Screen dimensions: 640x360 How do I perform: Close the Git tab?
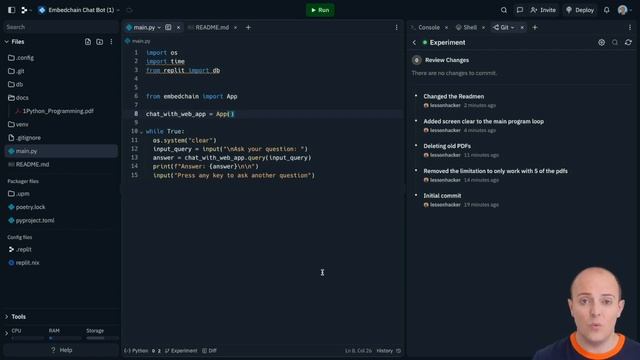522,27
